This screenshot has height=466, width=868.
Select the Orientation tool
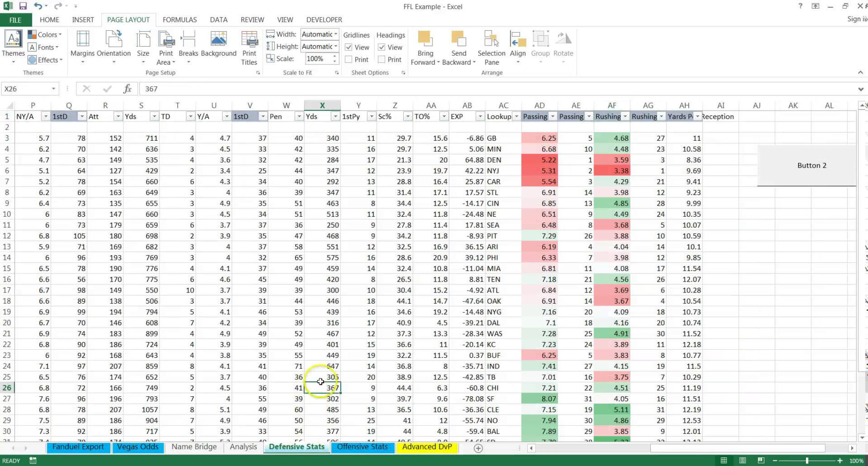pos(114,46)
